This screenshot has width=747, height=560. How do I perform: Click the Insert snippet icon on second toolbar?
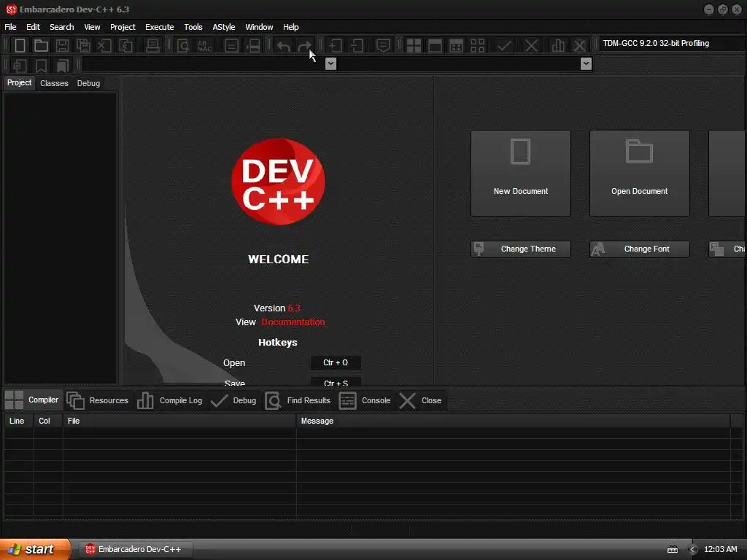point(20,65)
